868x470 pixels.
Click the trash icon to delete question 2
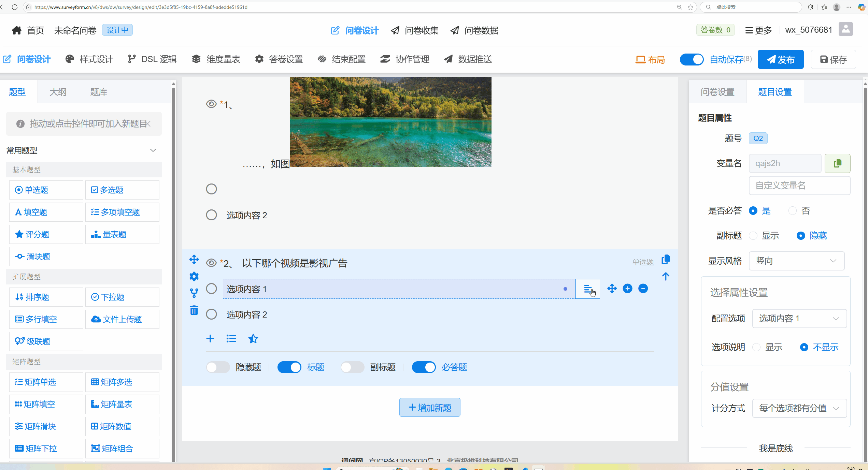pyautogui.click(x=194, y=310)
